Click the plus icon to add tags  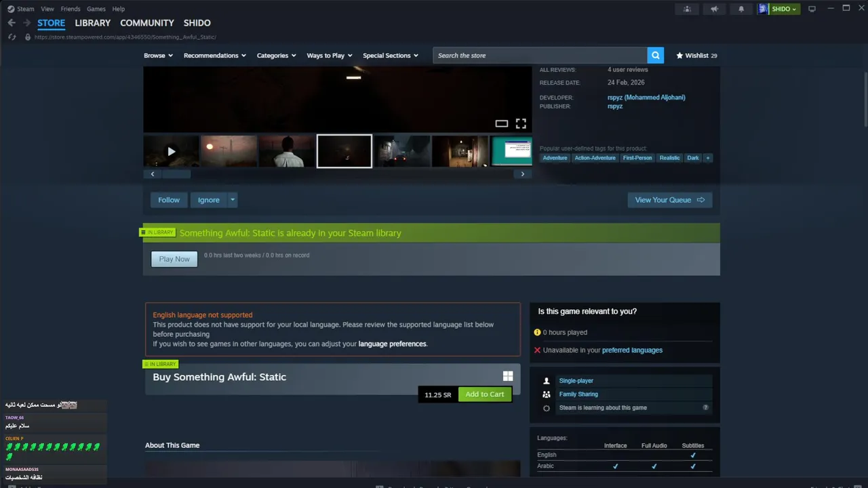point(708,158)
